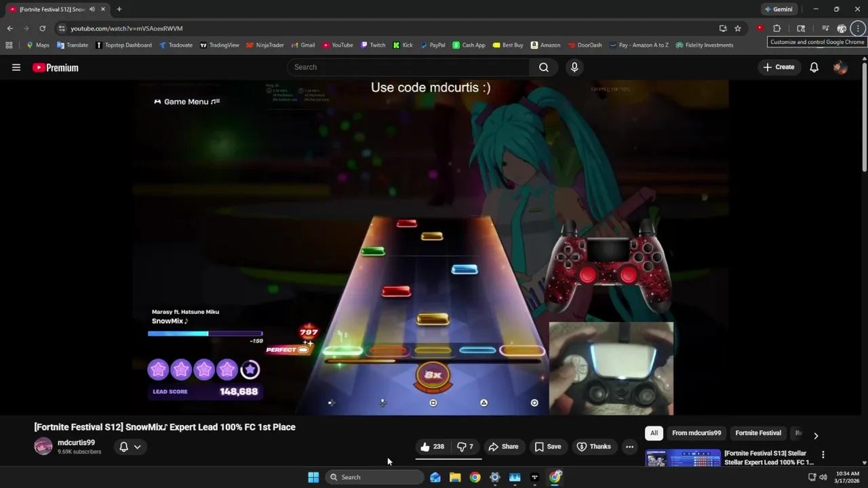Image resolution: width=868 pixels, height=488 pixels.
Task: Expand the notification preference chevron
Action: tap(137, 447)
